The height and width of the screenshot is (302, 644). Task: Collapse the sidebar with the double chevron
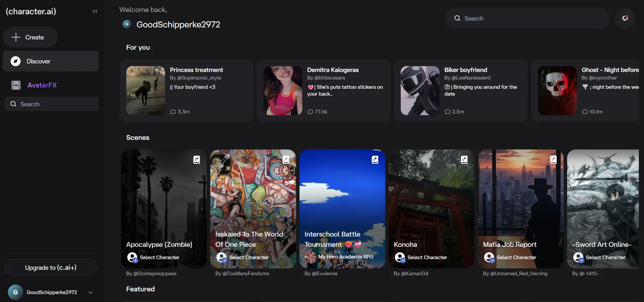pos(95,11)
